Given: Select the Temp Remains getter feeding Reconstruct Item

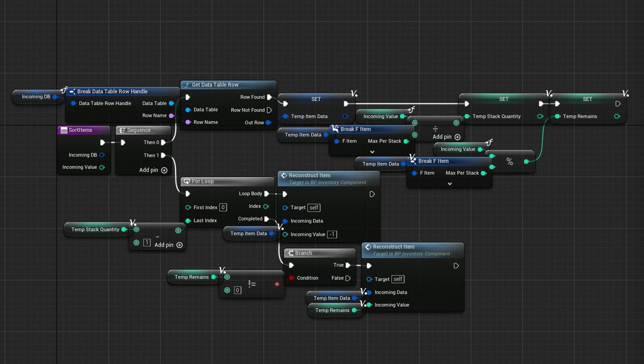Looking at the screenshot, I should (336, 310).
